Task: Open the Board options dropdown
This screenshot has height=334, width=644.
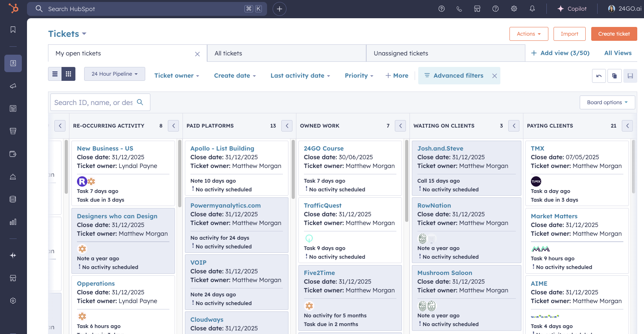Action: click(607, 103)
